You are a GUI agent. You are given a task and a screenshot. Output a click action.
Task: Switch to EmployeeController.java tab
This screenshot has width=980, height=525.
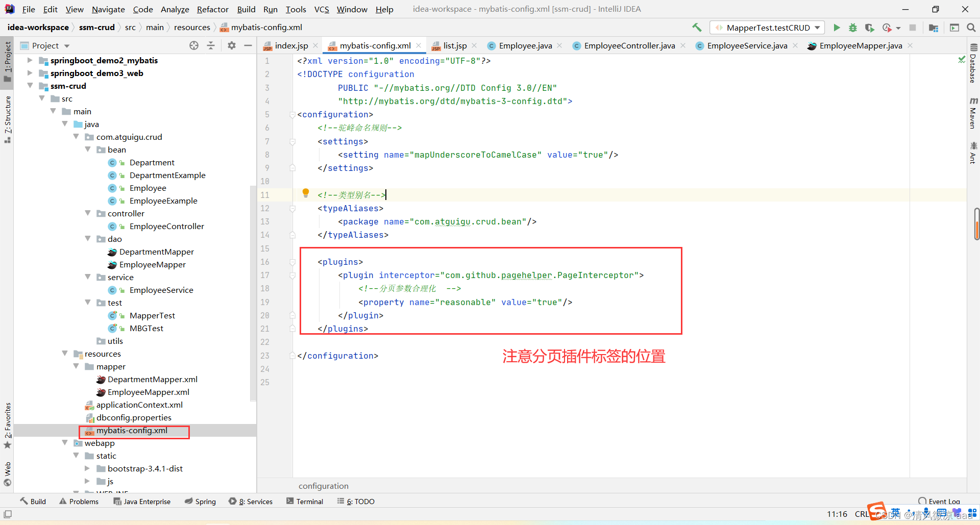(629, 45)
